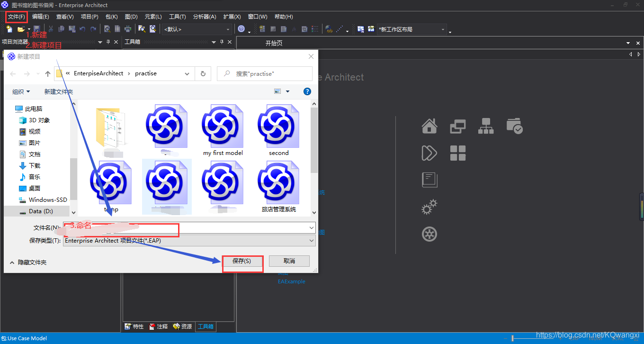Click the Cancel button
The width and height of the screenshot is (644, 344).
[x=289, y=261]
